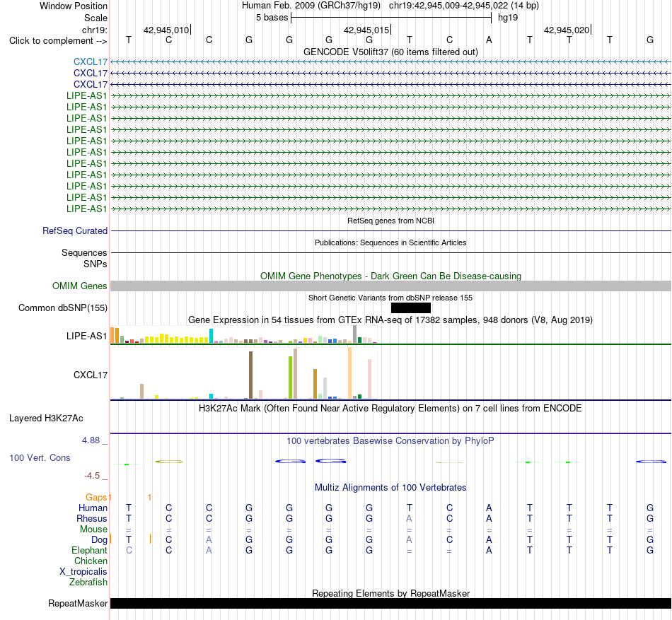Click the black dbSNP variant block

click(x=410, y=308)
